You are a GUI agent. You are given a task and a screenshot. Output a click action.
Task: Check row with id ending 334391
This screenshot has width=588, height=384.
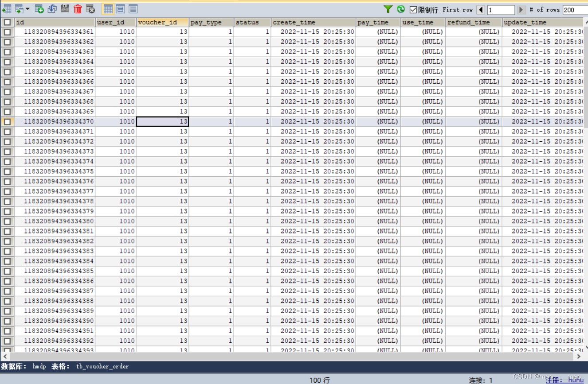point(7,331)
